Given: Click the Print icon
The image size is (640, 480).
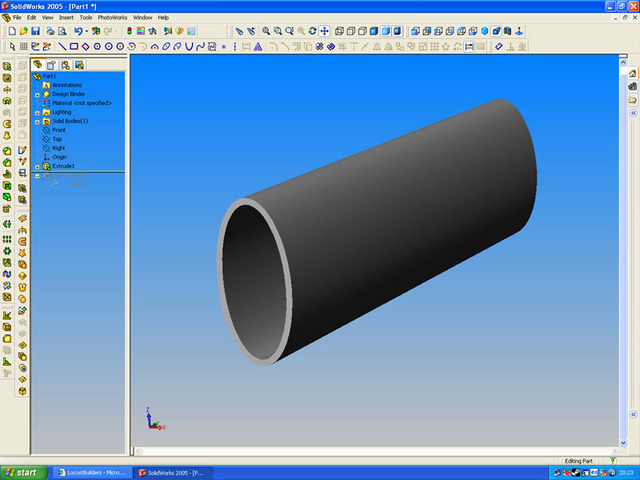Looking at the screenshot, I should pos(50,31).
